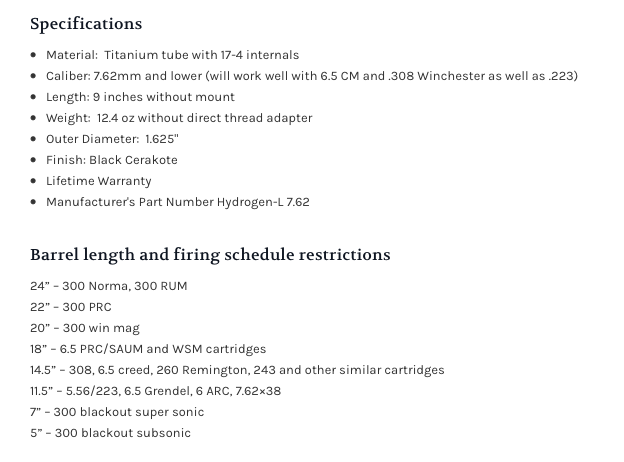Select the 5" 300 blackout subsonic line
The width and height of the screenshot is (624, 462).
(110, 433)
